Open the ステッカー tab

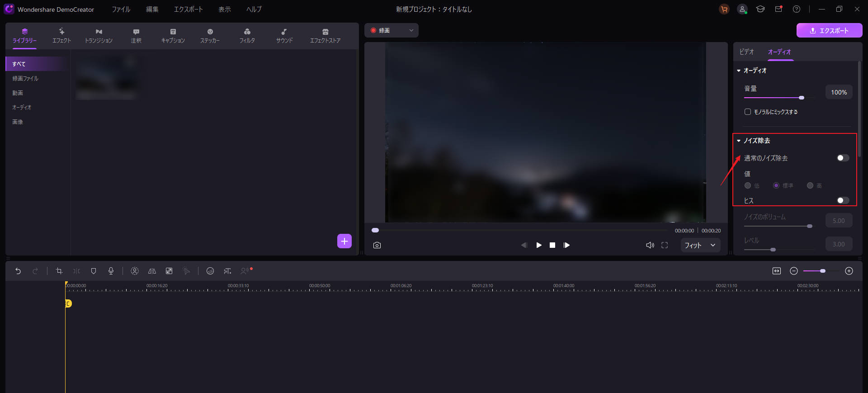pyautogui.click(x=210, y=36)
